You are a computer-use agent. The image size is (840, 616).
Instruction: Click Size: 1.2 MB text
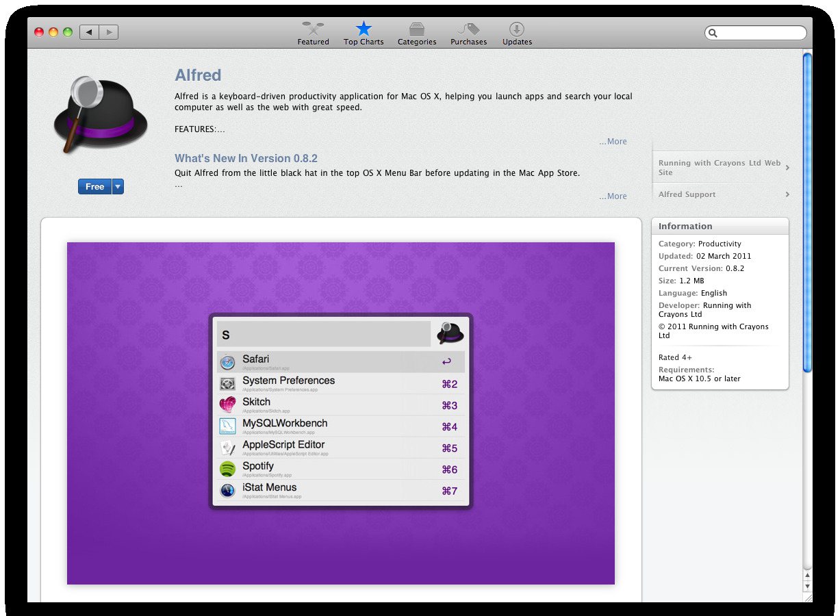click(x=681, y=281)
